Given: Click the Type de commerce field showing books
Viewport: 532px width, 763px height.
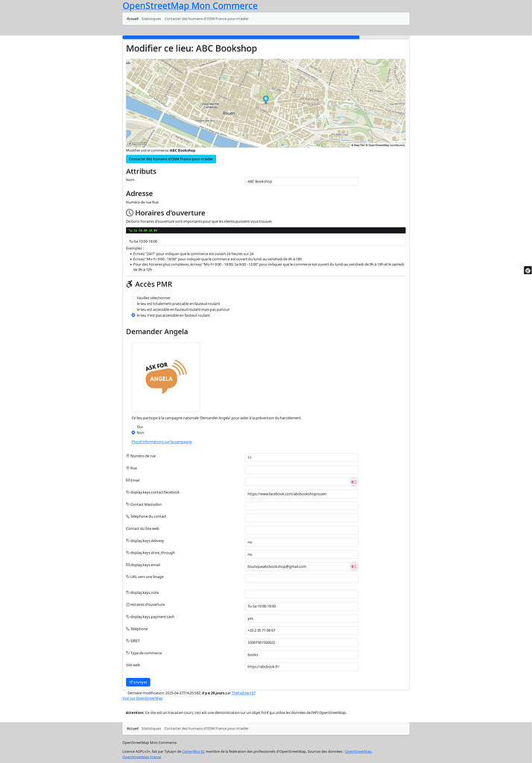Looking at the screenshot, I should tap(301, 654).
